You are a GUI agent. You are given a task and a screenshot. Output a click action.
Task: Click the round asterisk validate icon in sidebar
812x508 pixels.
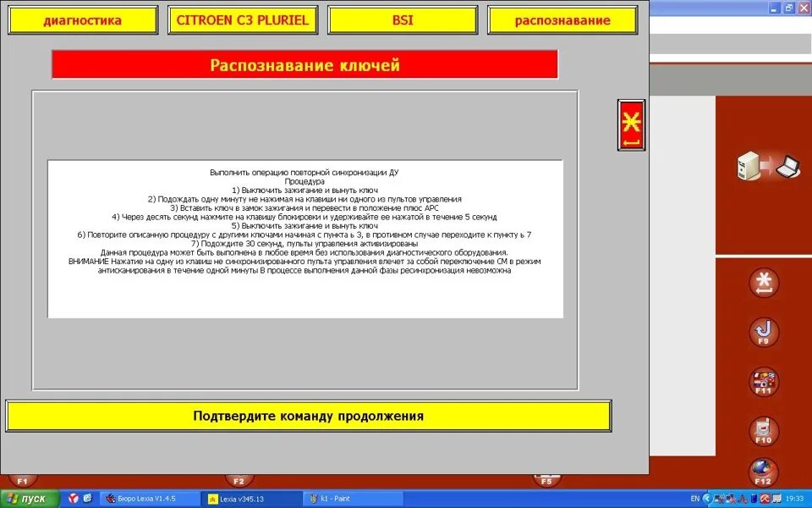click(x=764, y=283)
